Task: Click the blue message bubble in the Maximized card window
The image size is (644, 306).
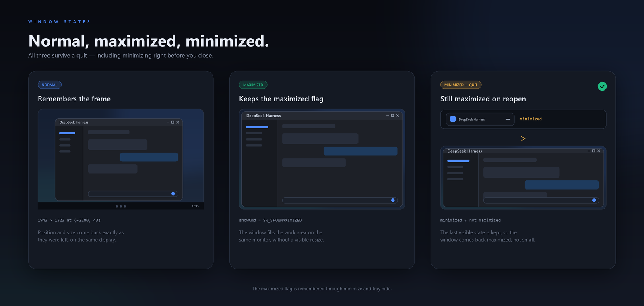Action: tap(361, 151)
